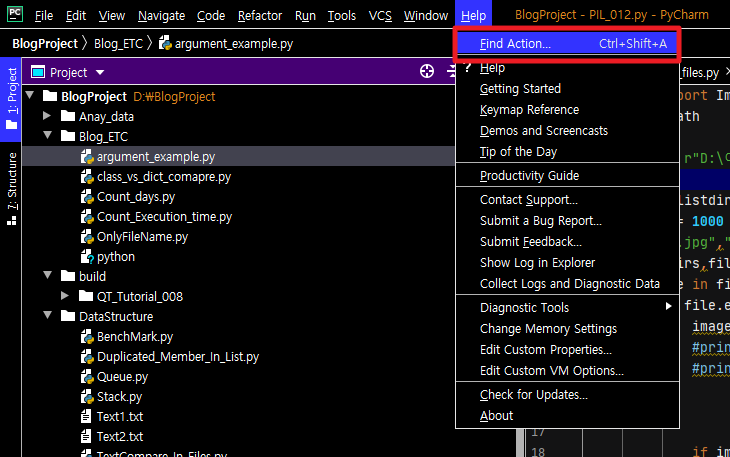Switch to the 1: Project side tab
The height and width of the screenshot is (457, 730).
[11, 99]
